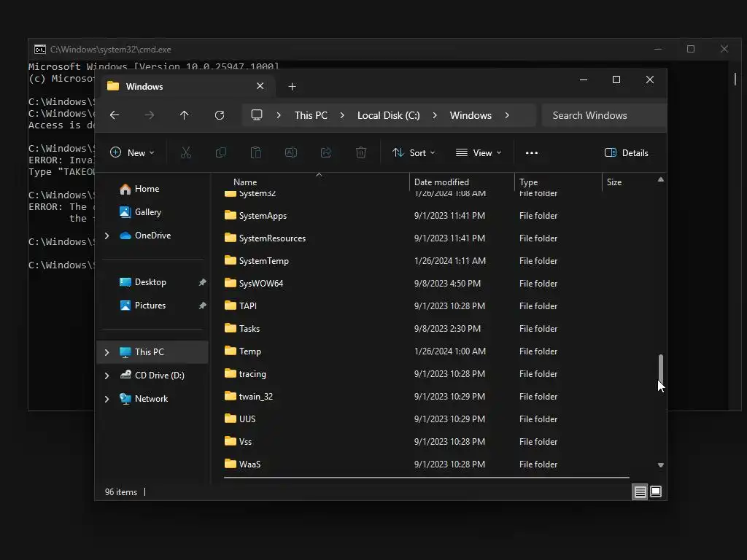Click the Search Windows field
This screenshot has width=747, height=560.
604,115
